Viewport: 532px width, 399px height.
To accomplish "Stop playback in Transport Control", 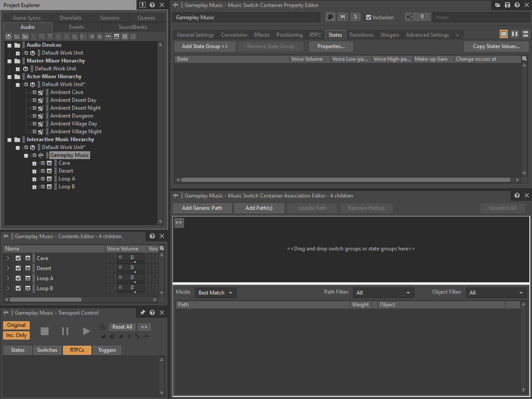I will click(x=45, y=331).
